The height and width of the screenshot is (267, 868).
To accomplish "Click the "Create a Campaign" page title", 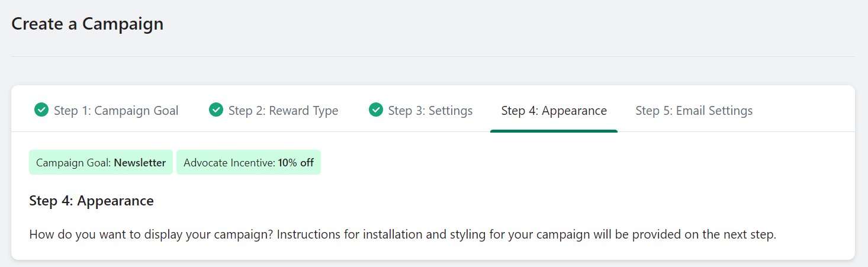I will tap(88, 24).
